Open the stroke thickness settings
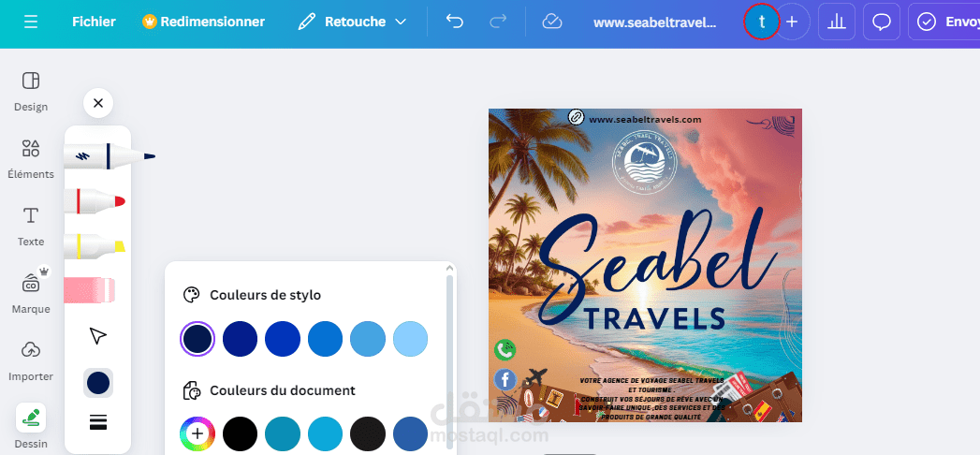This screenshot has height=455, width=980. click(x=98, y=422)
